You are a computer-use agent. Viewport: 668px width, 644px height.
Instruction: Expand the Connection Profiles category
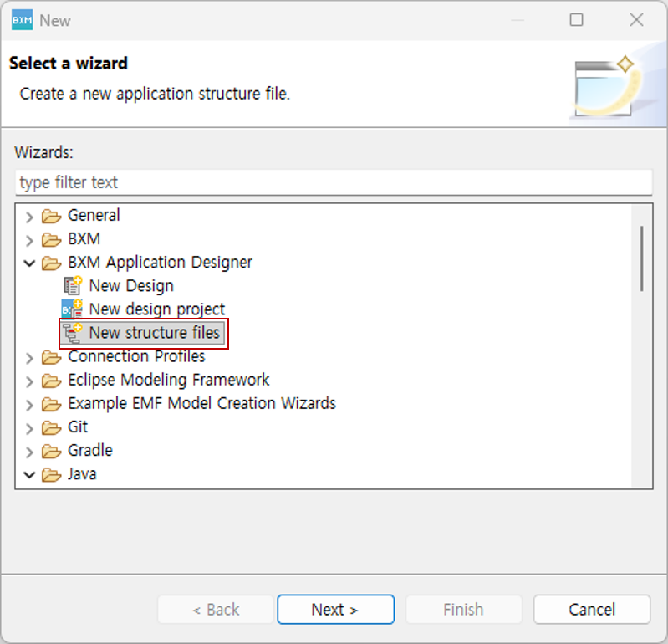pyautogui.click(x=30, y=358)
